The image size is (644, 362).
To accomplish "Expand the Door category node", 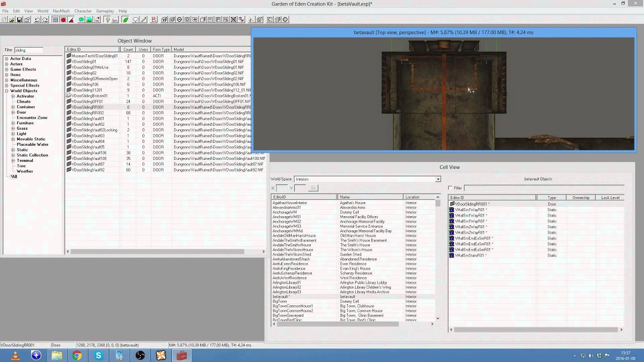I will (13, 112).
